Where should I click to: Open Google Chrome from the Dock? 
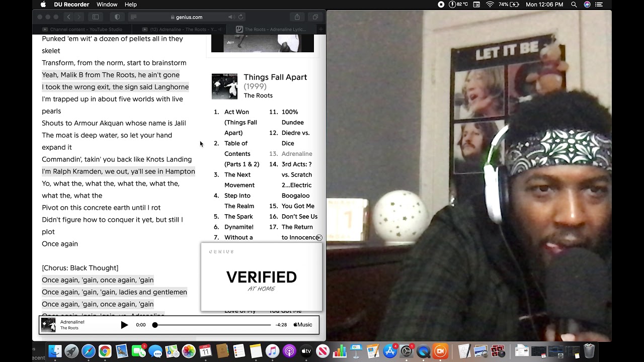pyautogui.click(x=105, y=351)
